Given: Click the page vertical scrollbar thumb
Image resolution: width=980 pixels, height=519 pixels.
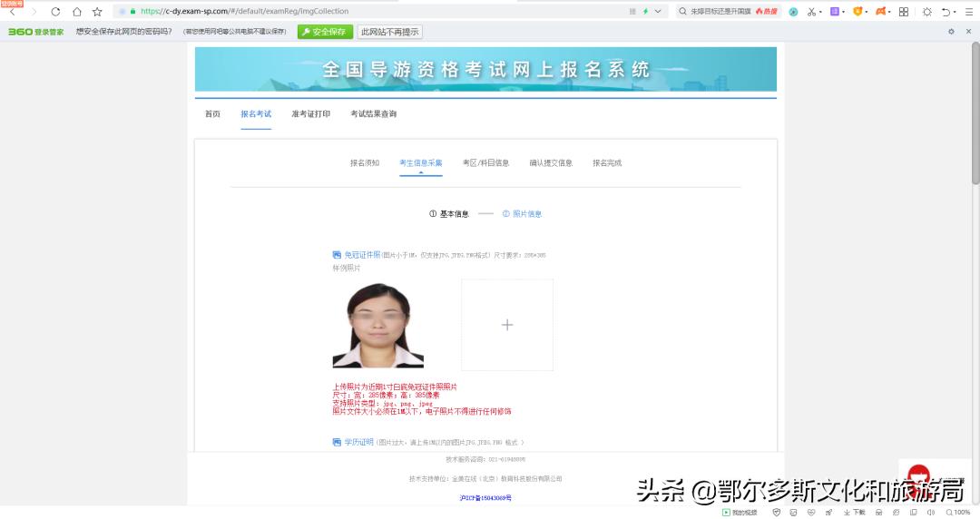Looking at the screenshot, I should [975, 113].
